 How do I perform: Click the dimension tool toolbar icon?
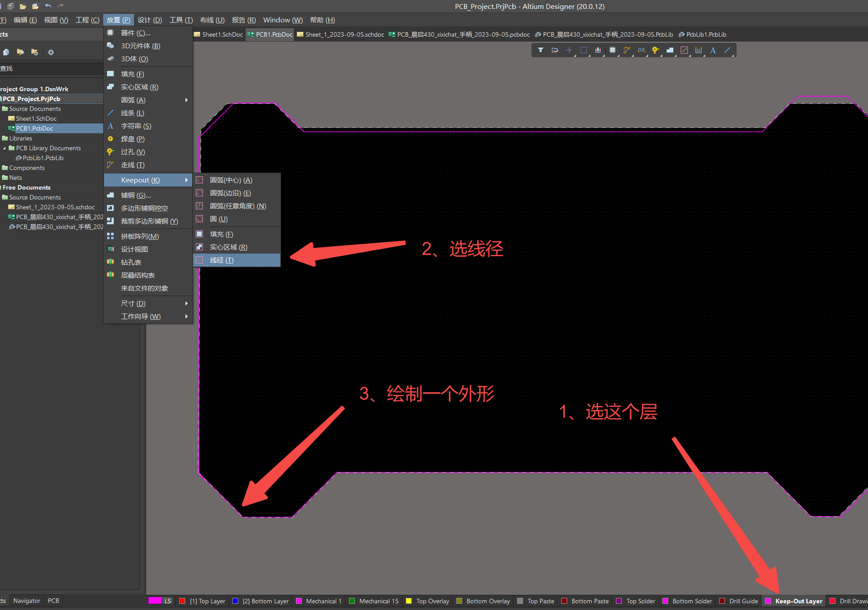click(x=699, y=50)
